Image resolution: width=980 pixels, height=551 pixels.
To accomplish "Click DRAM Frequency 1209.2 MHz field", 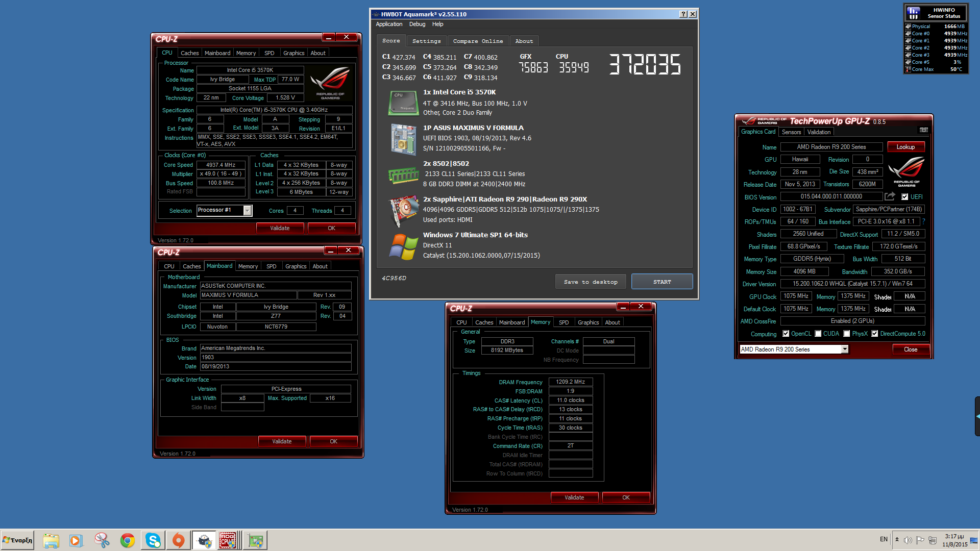I will coord(570,382).
